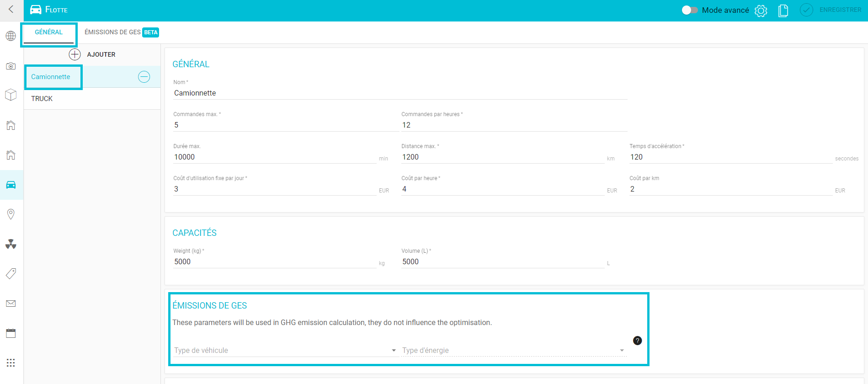This screenshot has width=868, height=384.
Task: Click the AJOUTER button label
Action: 101,54
